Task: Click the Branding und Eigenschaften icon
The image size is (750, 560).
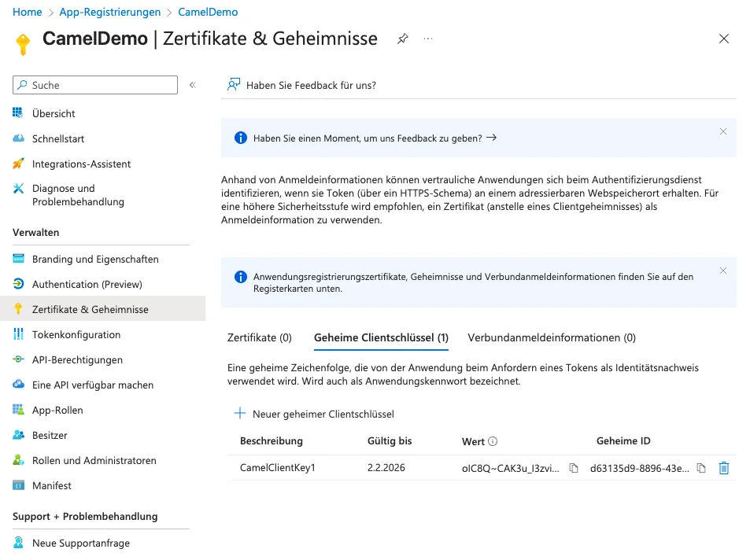Action: (x=18, y=259)
